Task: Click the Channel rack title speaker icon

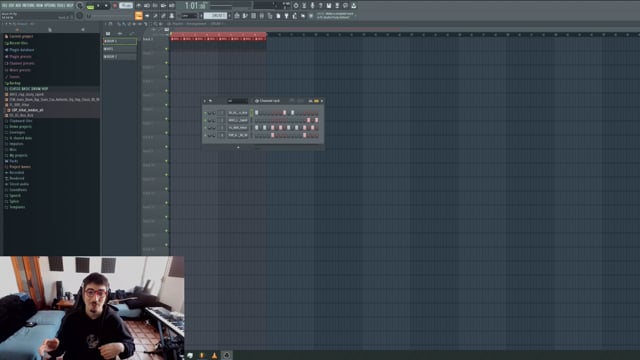Action: tap(257, 101)
